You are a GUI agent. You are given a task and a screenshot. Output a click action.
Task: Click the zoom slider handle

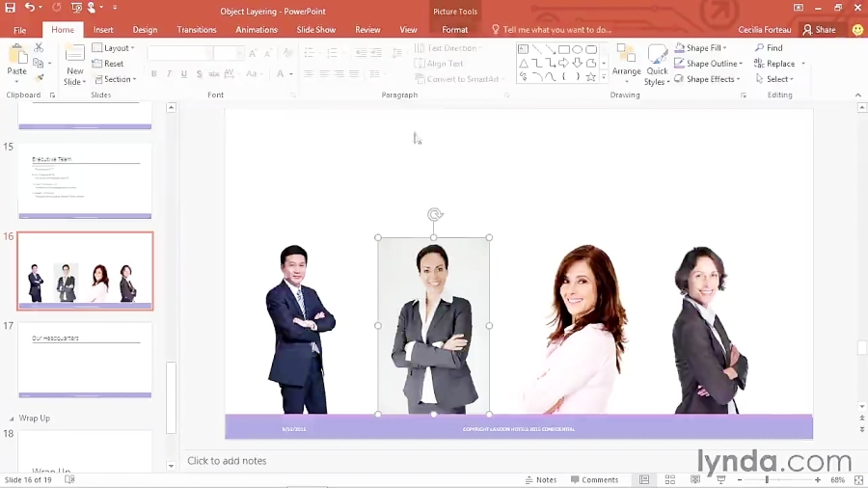click(x=768, y=479)
